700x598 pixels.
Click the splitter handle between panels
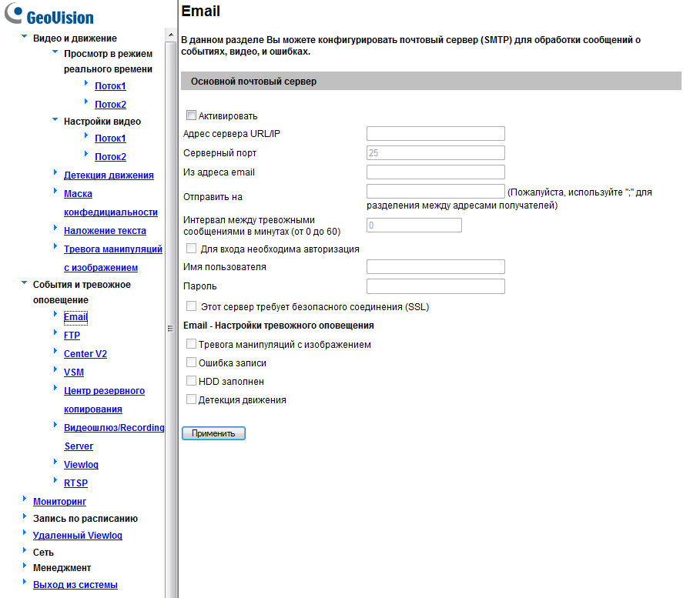(x=170, y=328)
